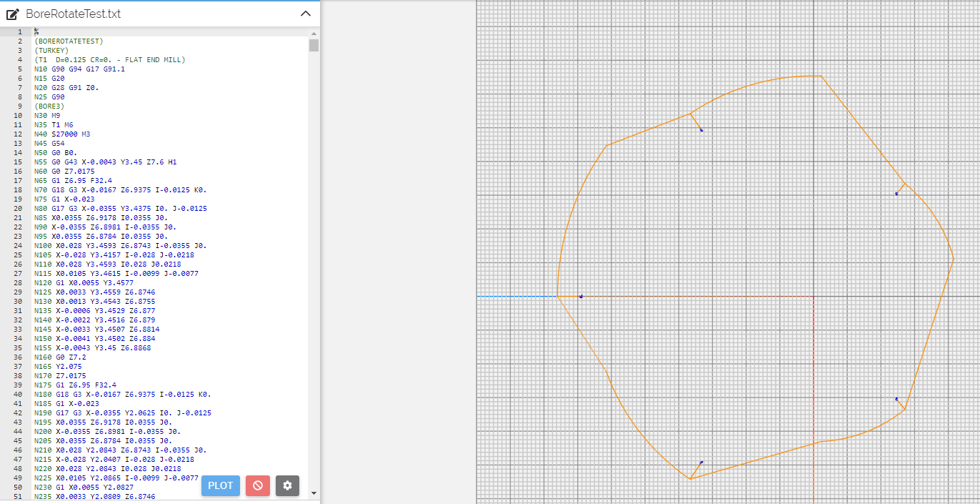The image size is (980, 504).
Task: Click the purple marker at the bottom of toolpath
Action: pyautogui.click(x=701, y=463)
